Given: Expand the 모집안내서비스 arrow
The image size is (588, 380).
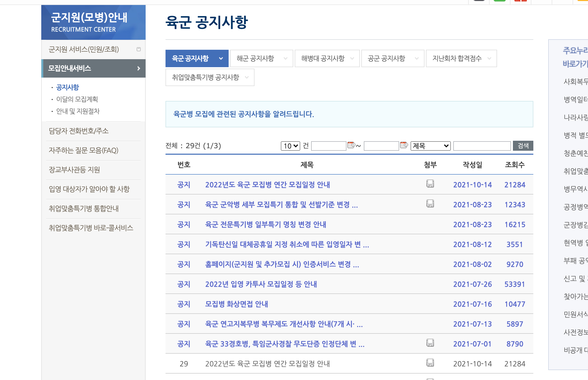Looking at the screenshot, I should (x=139, y=68).
